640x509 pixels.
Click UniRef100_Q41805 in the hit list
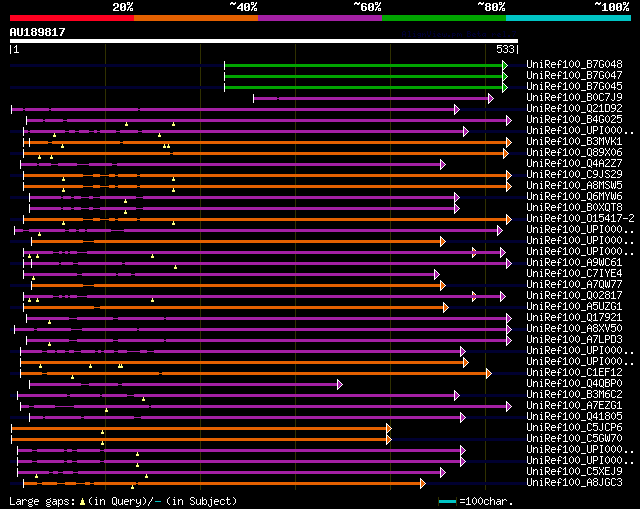coord(574,416)
